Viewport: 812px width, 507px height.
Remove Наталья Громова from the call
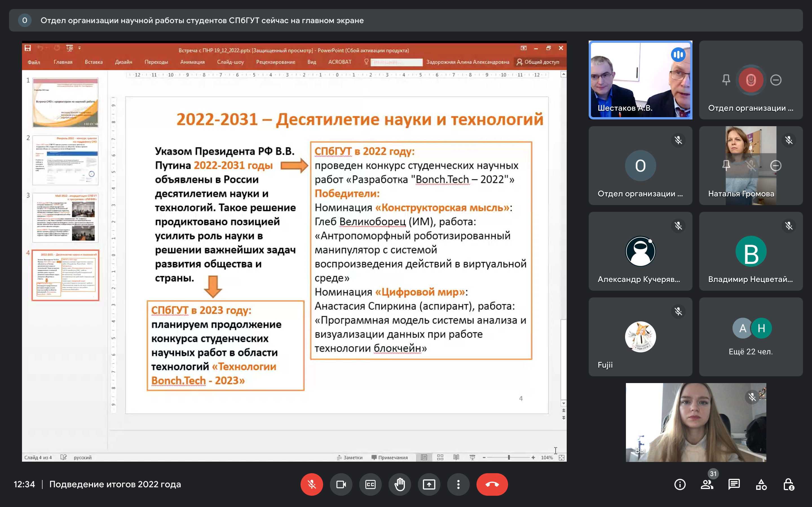pos(775,165)
